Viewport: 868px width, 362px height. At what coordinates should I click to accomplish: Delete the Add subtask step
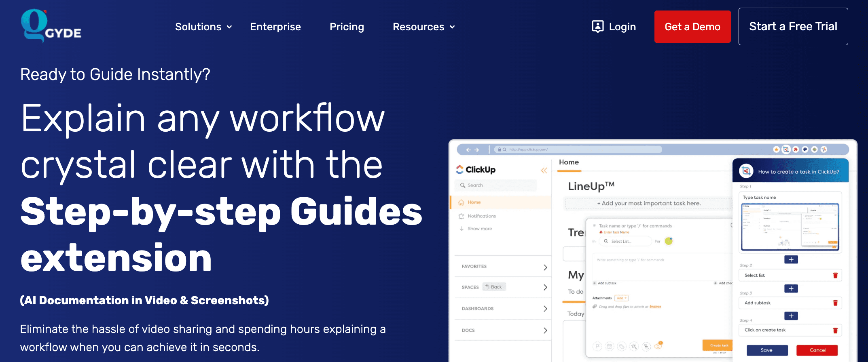pos(835,303)
